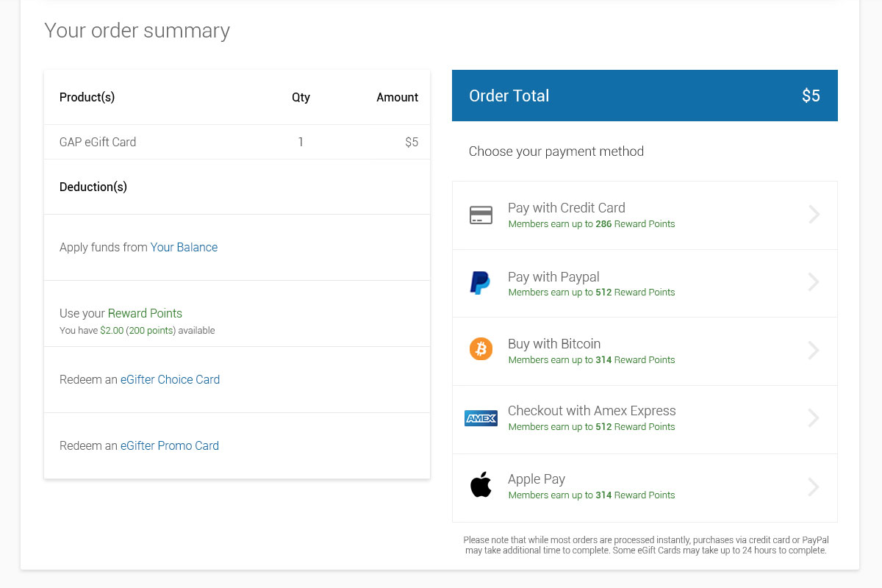Redeem an eGifter Choice Card link

point(170,379)
